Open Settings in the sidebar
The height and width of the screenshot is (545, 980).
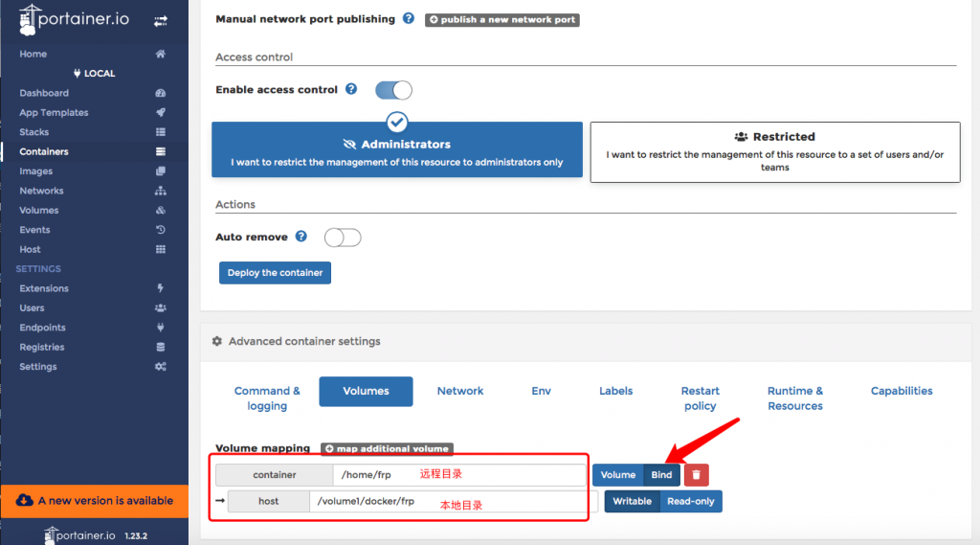click(x=38, y=367)
